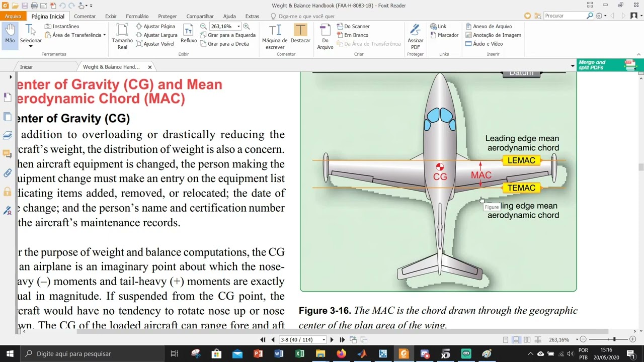644x362 pixels.
Task: Open the search settings gear dropdown
Action: click(601, 16)
